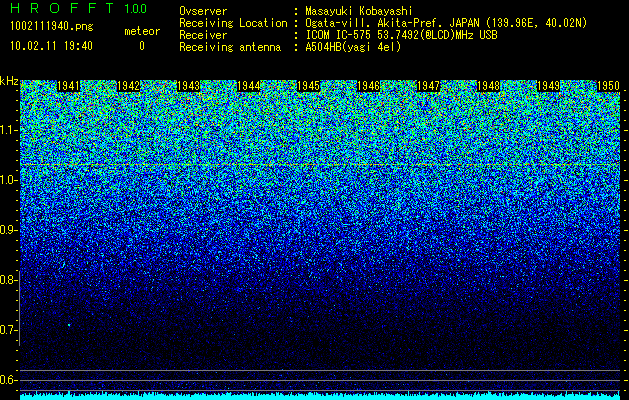Click the 1.1 frequency axis label
The image size is (629, 400).
[x=8, y=130]
